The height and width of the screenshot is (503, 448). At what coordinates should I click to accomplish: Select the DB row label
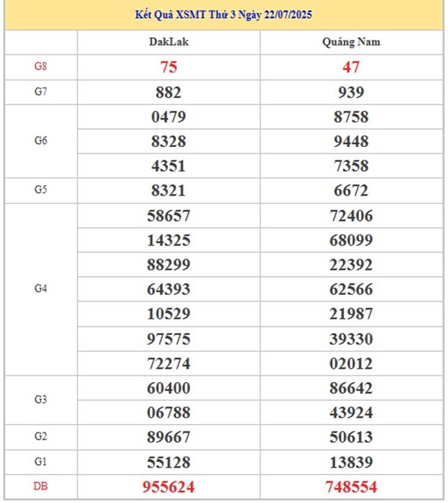coord(40,487)
